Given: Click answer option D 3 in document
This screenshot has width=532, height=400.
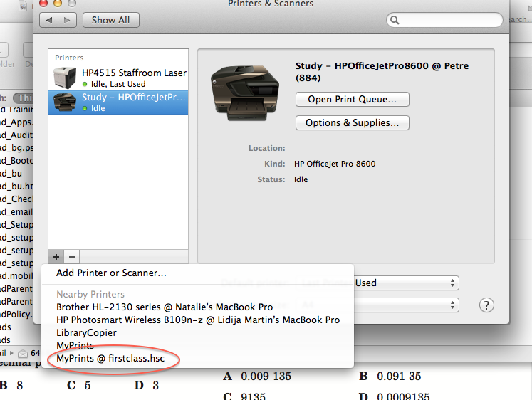Looking at the screenshot, I should point(147,386).
